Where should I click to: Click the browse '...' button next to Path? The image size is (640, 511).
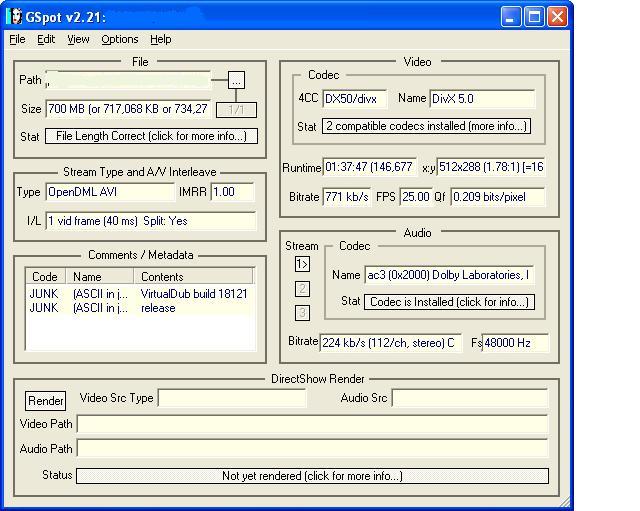236,80
